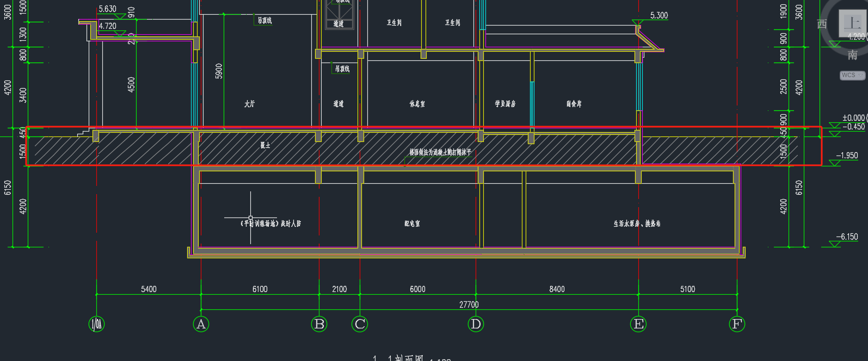This screenshot has width=868, height=361.
Task: Select grid axis bubble B
Action: (x=319, y=324)
